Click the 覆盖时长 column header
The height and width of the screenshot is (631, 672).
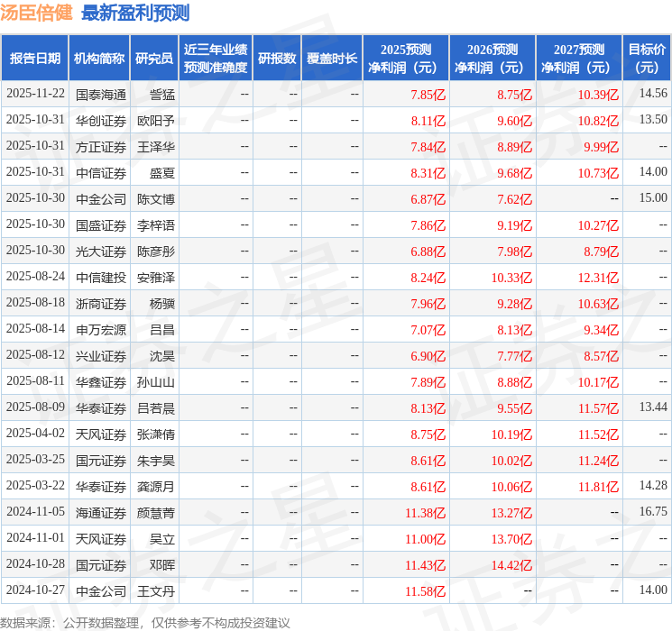click(x=332, y=58)
